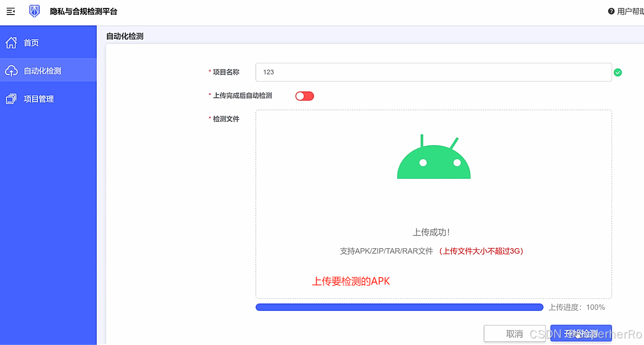Click the 上传成功! message text

[x=431, y=232]
